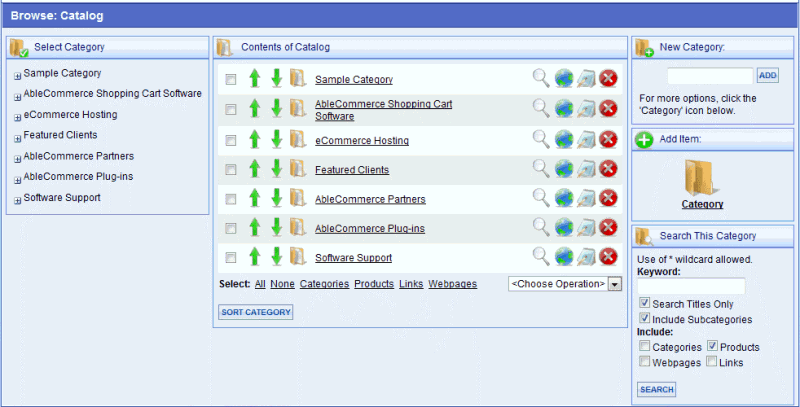Open Featured Clients link in contents list
Screen dimensions: 800x407
[x=352, y=170]
